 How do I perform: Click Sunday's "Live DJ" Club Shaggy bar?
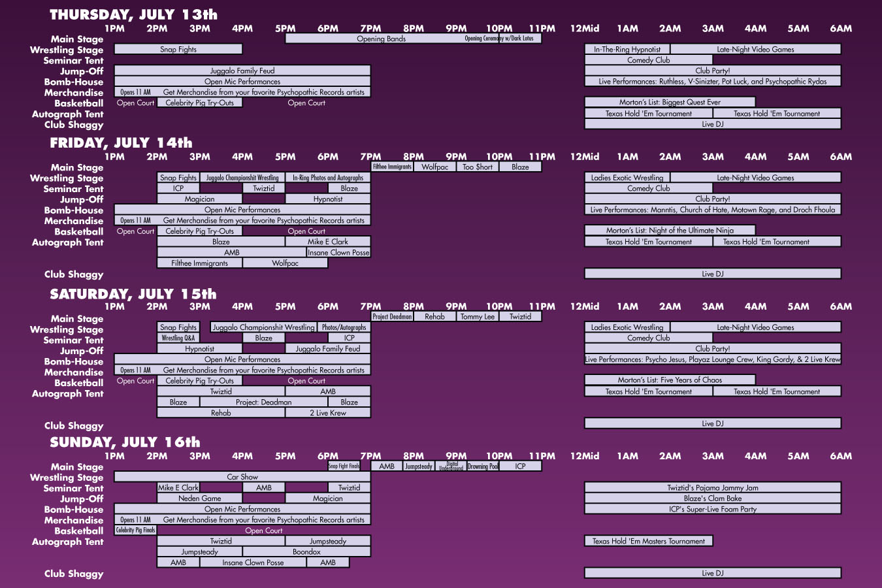pyautogui.click(x=713, y=573)
